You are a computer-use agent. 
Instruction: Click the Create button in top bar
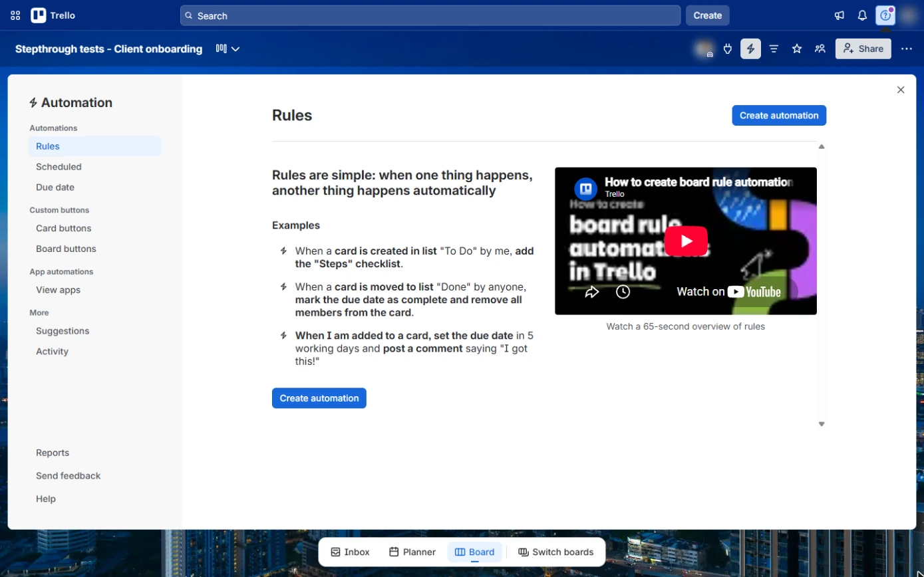click(708, 15)
